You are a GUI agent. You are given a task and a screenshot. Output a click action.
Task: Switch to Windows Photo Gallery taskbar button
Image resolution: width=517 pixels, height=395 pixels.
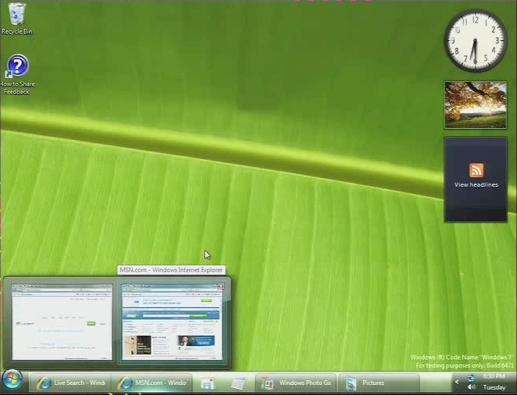click(x=296, y=383)
